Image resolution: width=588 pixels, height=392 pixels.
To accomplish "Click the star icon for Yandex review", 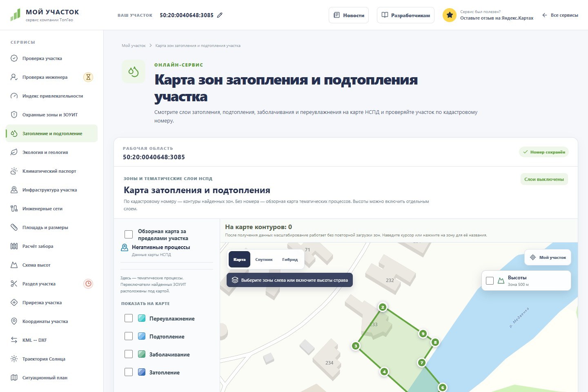I will coord(450,15).
